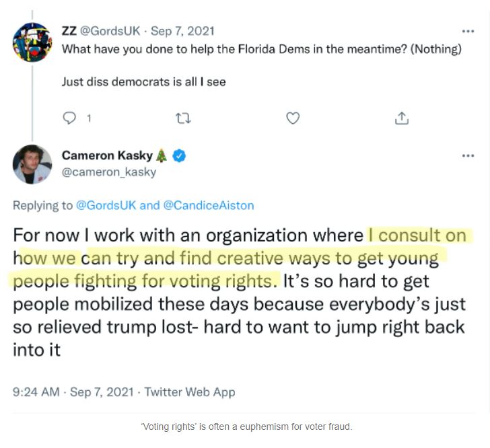The width and height of the screenshot is (490, 448).
Task: Click the @cameron_kasky handle
Action: click(108, 172)
